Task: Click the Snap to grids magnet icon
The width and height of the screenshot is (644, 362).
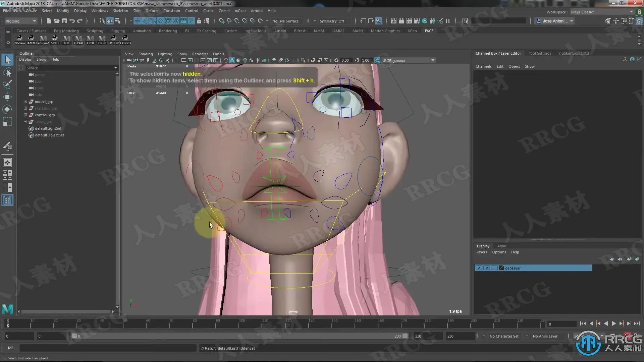Action: tap(221, 21)
